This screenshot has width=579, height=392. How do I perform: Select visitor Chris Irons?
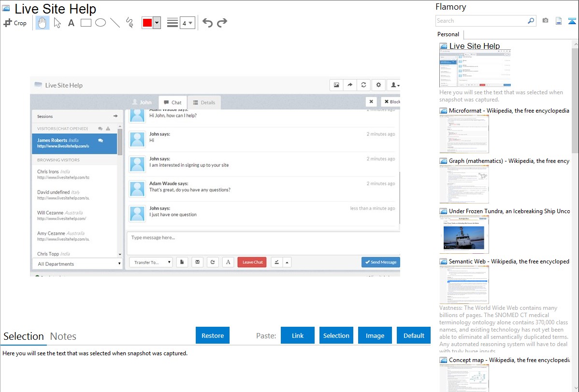click(74, 174)
